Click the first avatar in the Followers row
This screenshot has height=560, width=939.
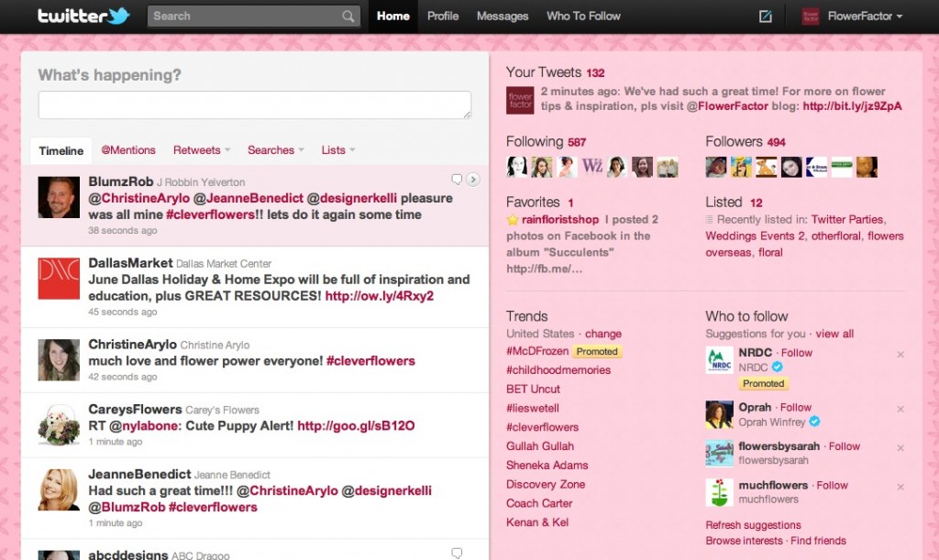click(x=716, y=167)
